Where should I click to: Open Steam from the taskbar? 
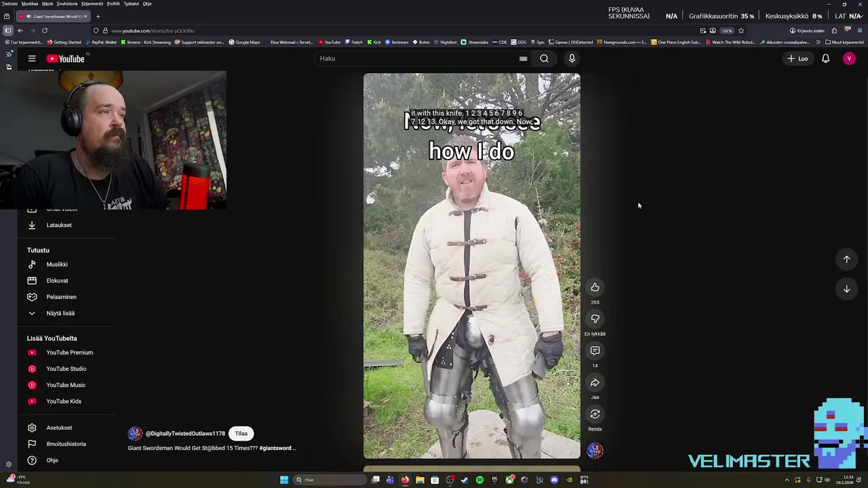pos(465,480)
